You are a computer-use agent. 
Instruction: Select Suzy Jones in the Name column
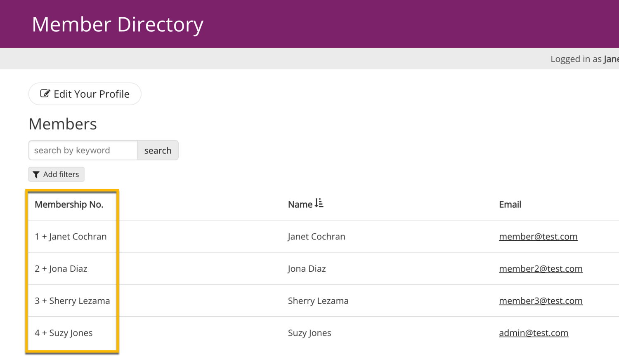tap(309, 333)
